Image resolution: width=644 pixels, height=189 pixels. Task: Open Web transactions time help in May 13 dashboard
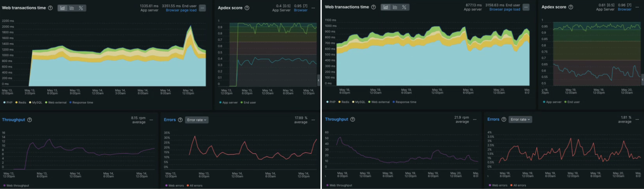50,8
